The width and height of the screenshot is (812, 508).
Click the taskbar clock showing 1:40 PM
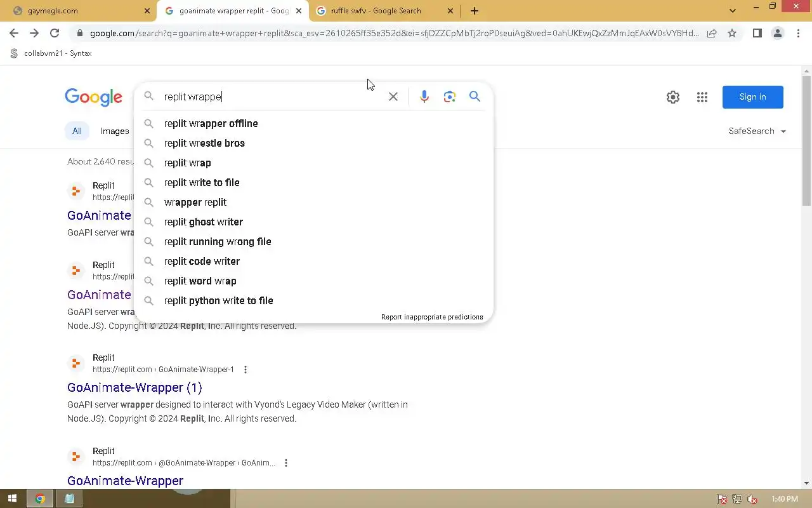(785, 499)
